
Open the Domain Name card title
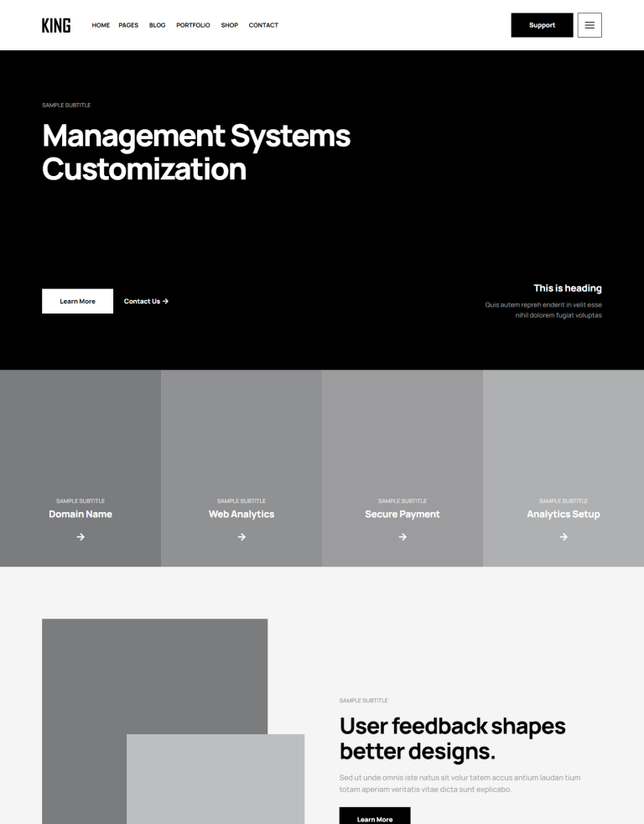coord(80,514)
